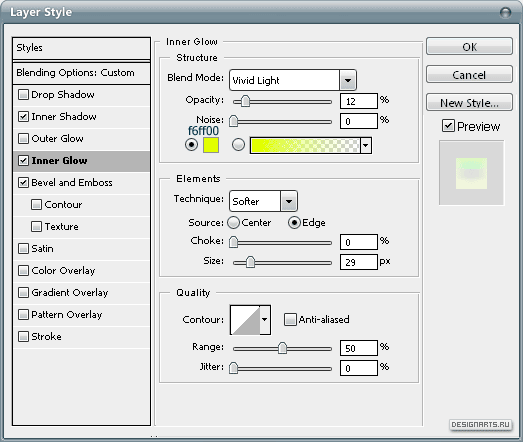Open the Styles panel entry
The height and width of the screenshot is (442, 523).
click(81, 48)
